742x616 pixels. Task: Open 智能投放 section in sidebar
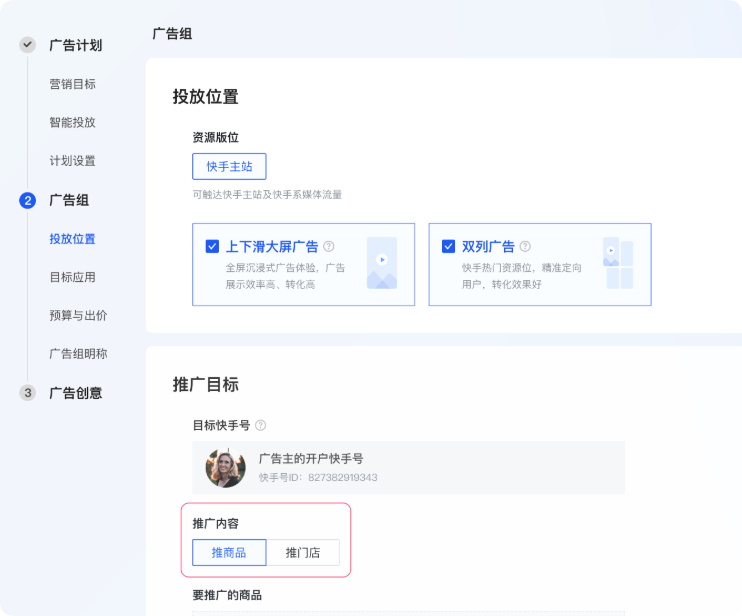click(x=72, y=123)
